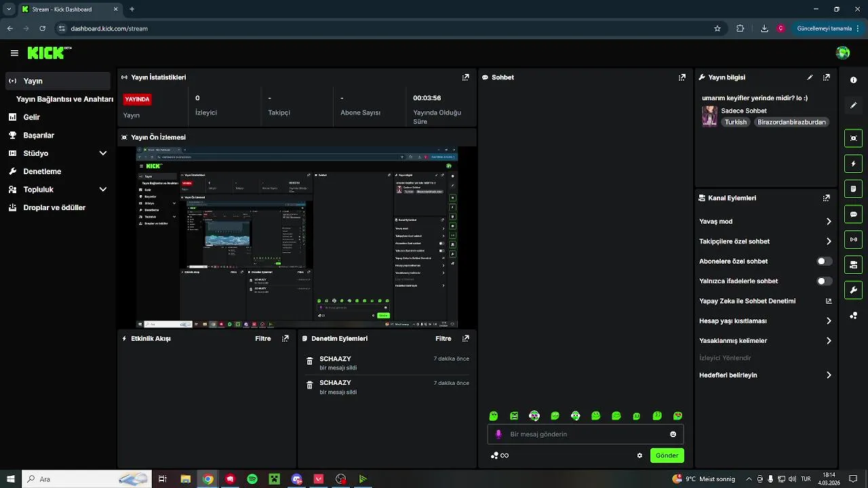Click the purple microphone icon in chat input
Screen dimensions: 868x488
click(498, 434)
